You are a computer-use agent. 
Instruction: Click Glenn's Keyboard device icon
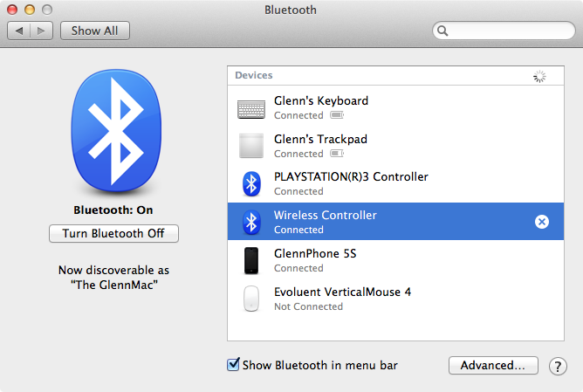pyautogui.click(x=251, y=108)
